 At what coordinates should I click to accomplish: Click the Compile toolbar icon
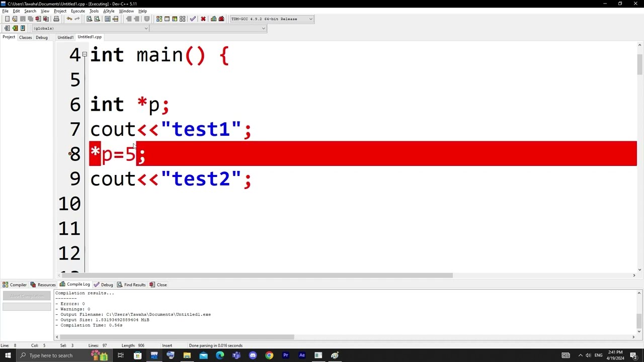tap(159, 19)
